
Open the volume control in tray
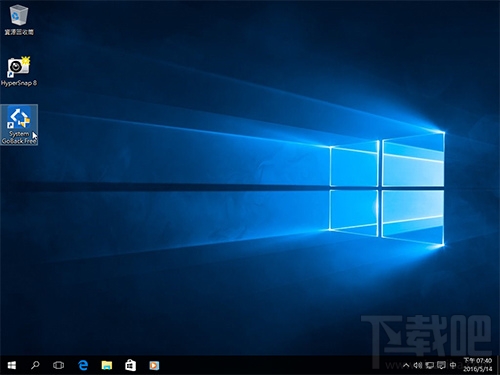tap(418, 366)
